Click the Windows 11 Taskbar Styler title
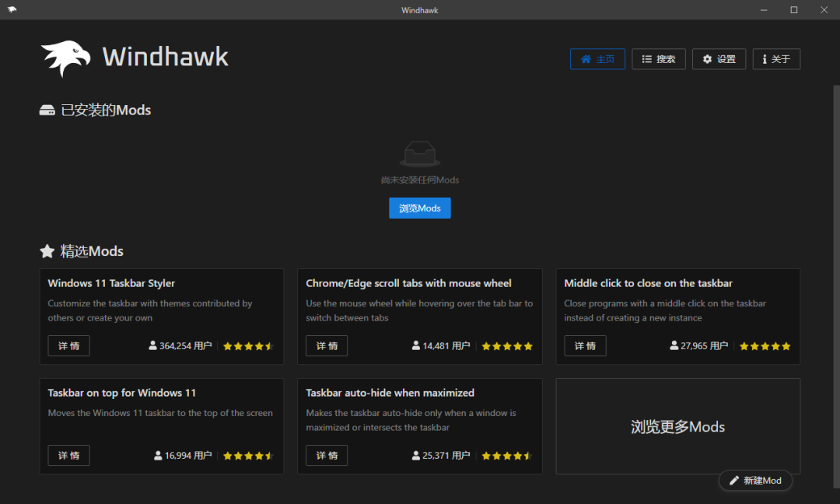This screenshot has width=840, height=504. click(x=111, y=283)
